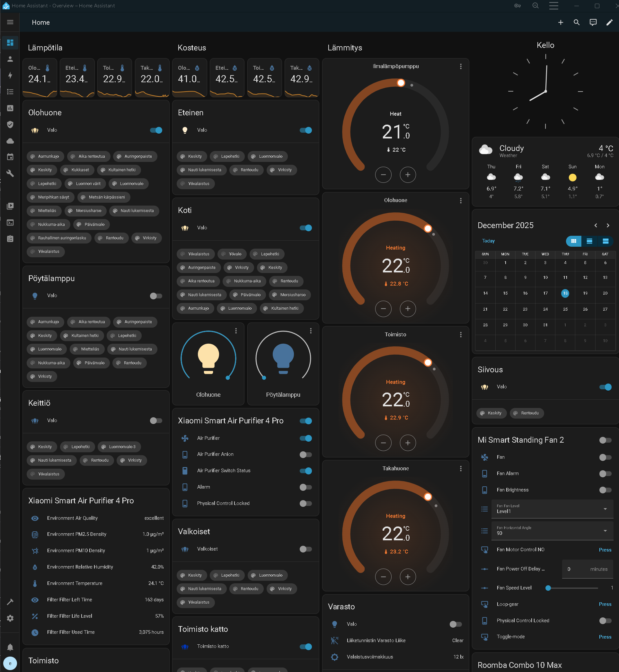Enable the Fan Alarm switch
This screenshot has width=619, height=672.
tap(605, 473)
